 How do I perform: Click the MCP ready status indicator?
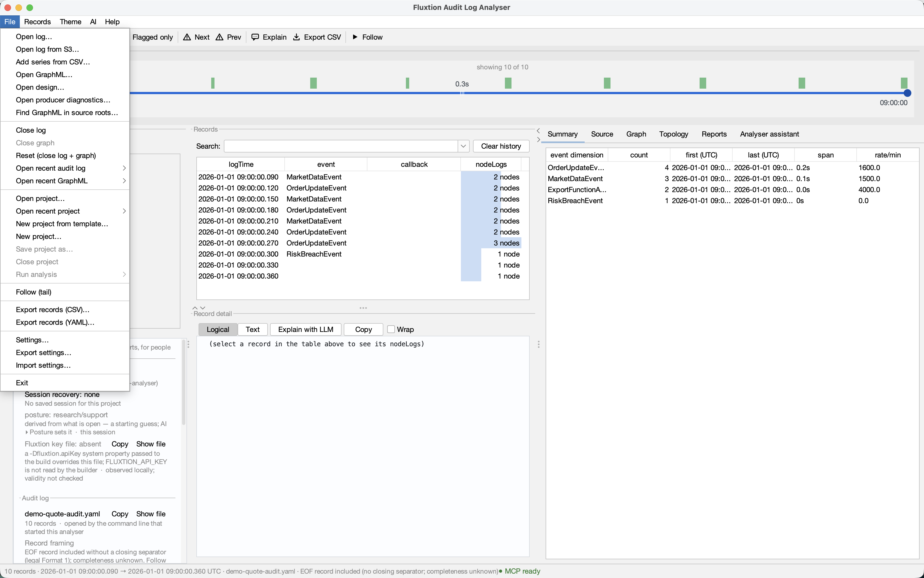coord(520,571)
